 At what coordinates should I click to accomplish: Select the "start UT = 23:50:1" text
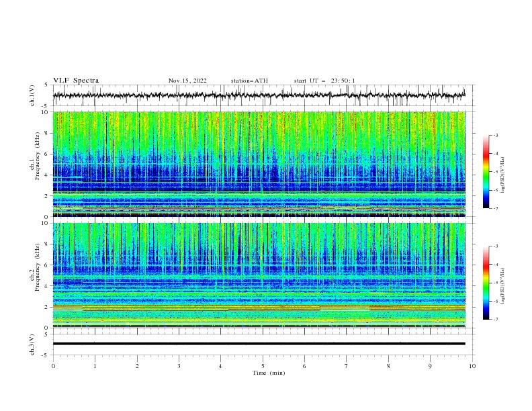point(324,81)
